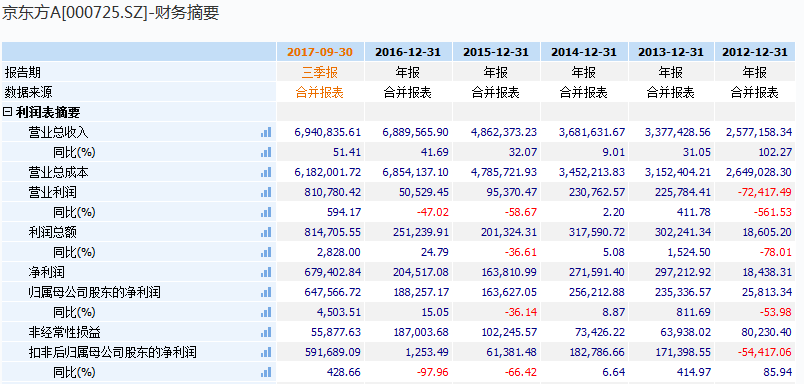Click cost value 6,182,001.72

(328, 172)
